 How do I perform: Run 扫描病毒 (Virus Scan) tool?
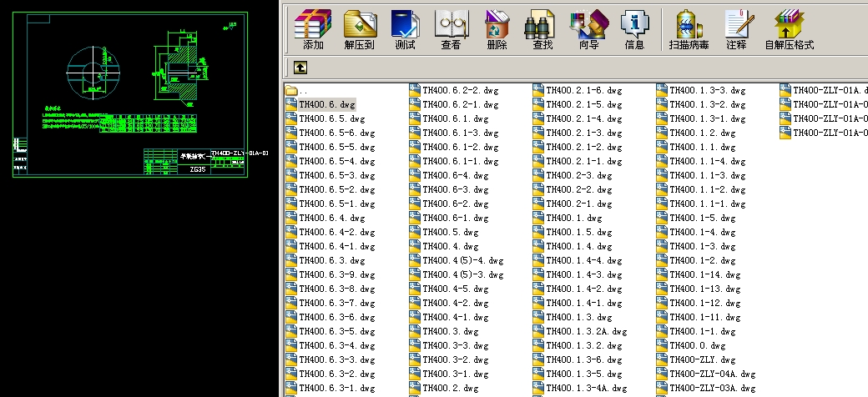(689, 29)
